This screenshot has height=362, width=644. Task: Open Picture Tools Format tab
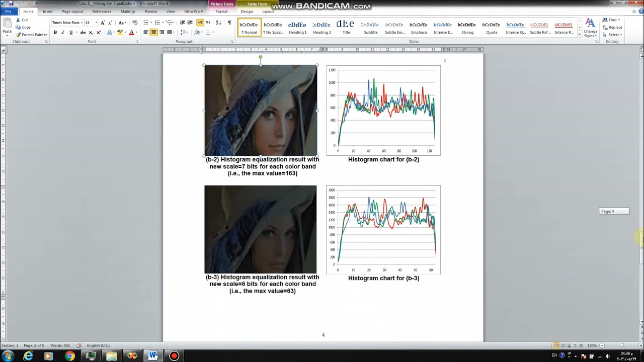tap(221, 12)
